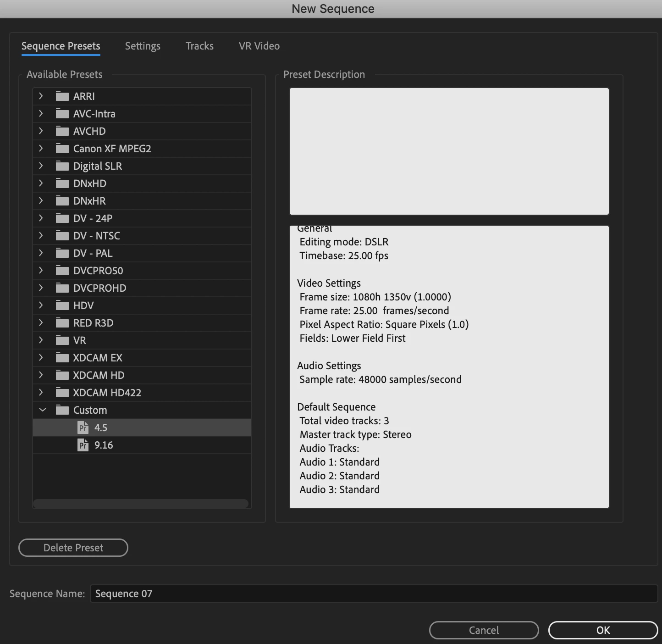Screen dimensions: 662x644
Task: Click the VR folder icon
Action: (62, 340)
